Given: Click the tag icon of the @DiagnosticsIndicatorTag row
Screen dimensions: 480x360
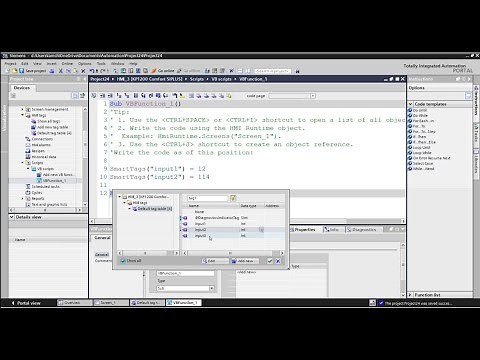Looking at the screenshot, I should point(185,218).
